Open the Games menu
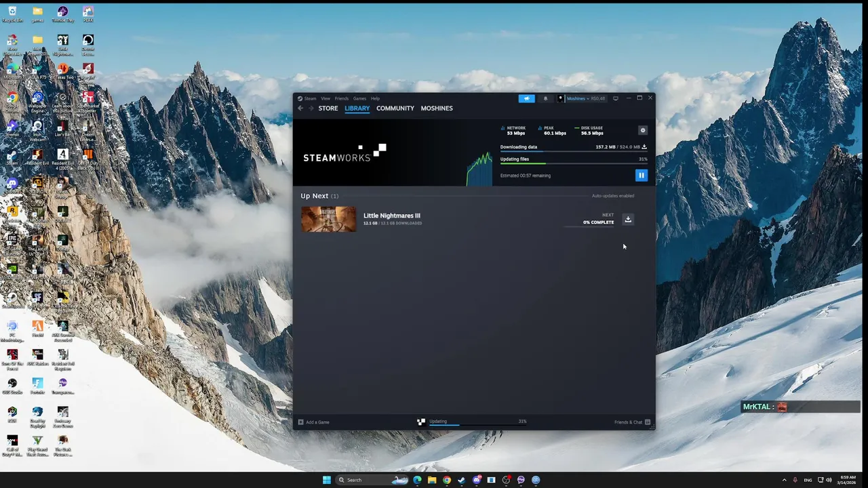Image resolution: width=868 pixels, height=488 pixels. tap(359, 98)
